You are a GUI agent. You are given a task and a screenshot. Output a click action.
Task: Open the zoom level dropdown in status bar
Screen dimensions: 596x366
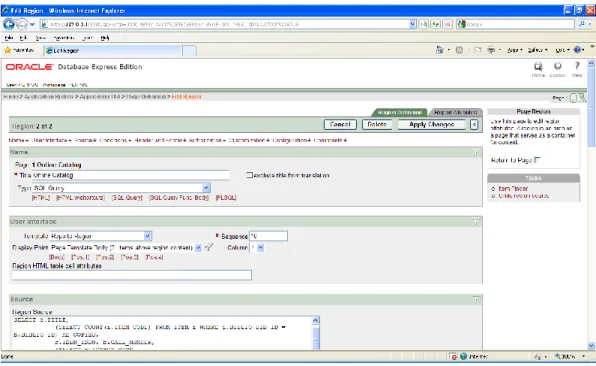point(583,356)
